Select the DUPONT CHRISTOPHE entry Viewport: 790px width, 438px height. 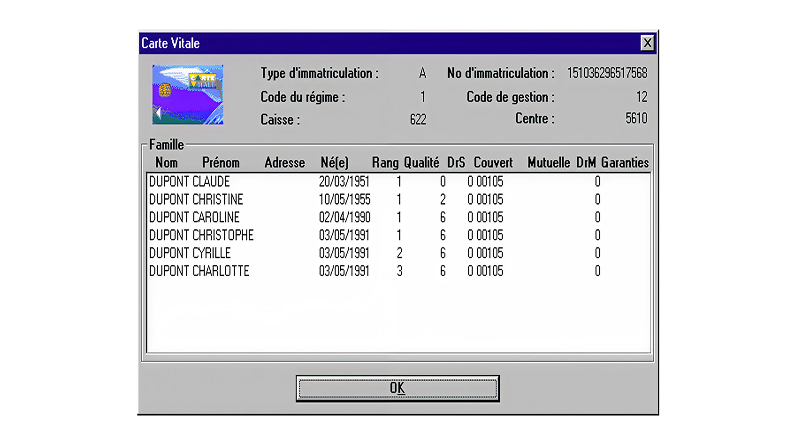pyautogui.click(x=201, y=235)
